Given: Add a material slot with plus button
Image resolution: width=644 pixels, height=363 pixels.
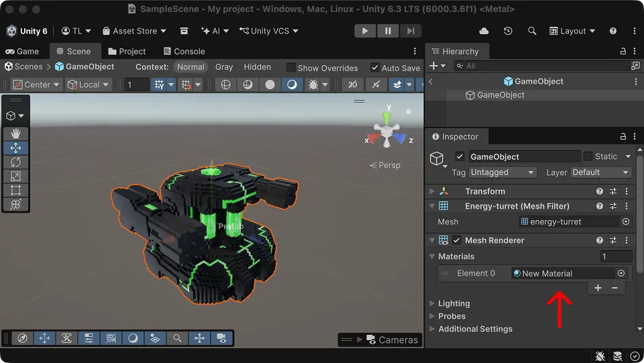Looking at the screenshot, I should [x=598, y=288].
